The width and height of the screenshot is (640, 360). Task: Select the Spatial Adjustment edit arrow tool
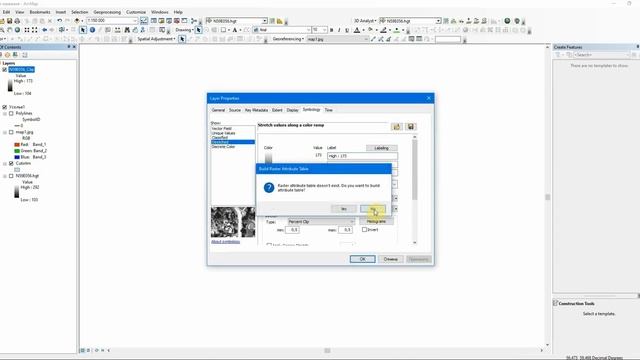[182, 39]
